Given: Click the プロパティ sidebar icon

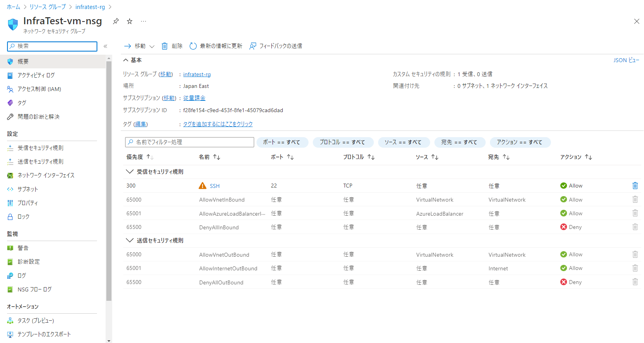Looking at the screenshot, I should 10,203.
